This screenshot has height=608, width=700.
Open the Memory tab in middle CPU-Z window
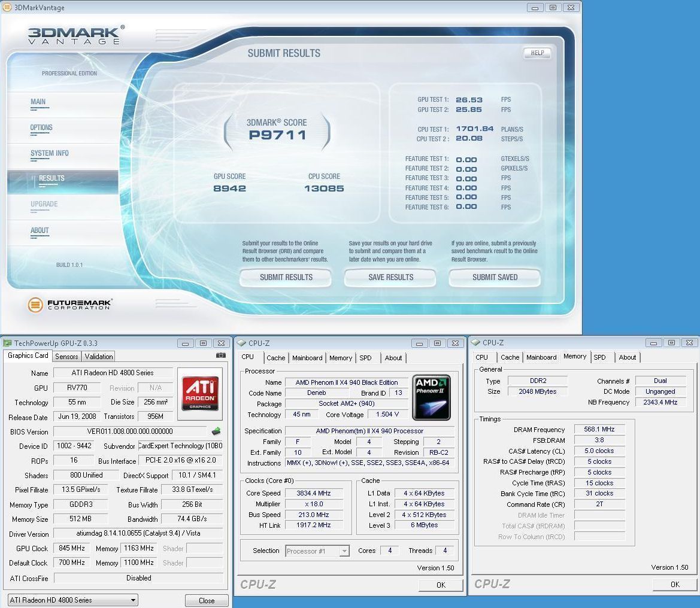(x=341, y=358)
